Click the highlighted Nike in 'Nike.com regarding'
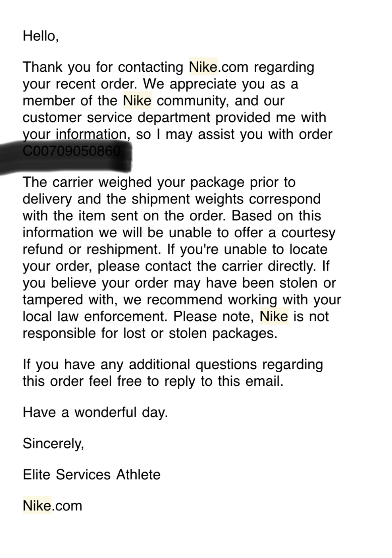Image resolution: width=392 pixels, height=558 pixels. pos(203,67)
